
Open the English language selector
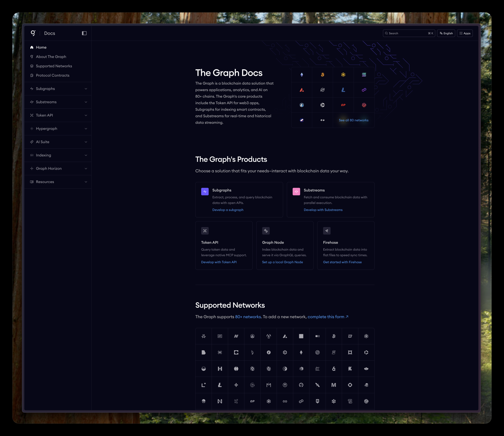pos(446,33)
